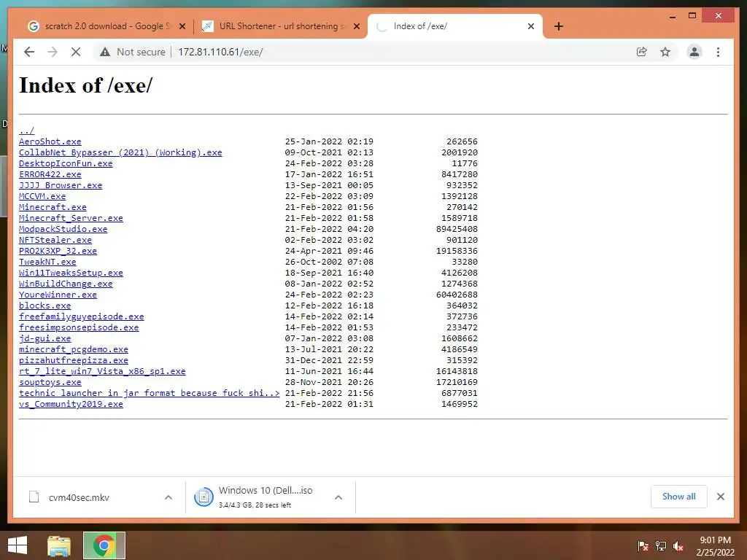The image size is (747, 560).
Task: Click MCCVM.exe link
Action: pos(42,196)
